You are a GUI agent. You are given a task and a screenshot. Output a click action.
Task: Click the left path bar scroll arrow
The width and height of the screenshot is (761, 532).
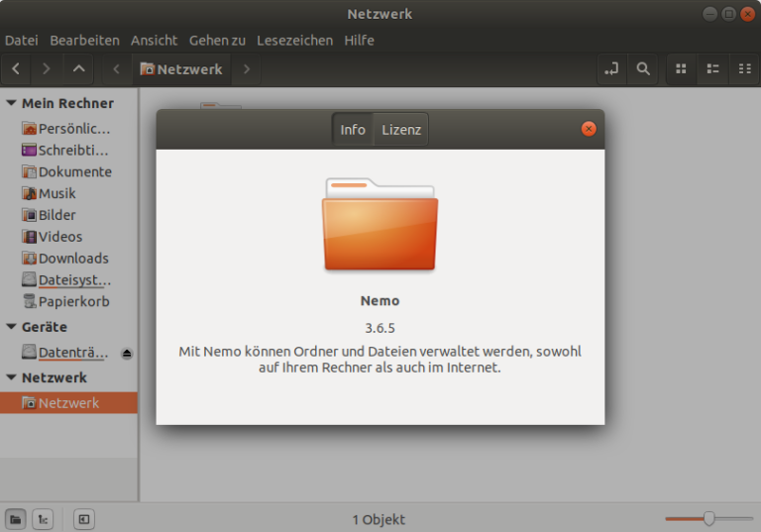(117, 69)
